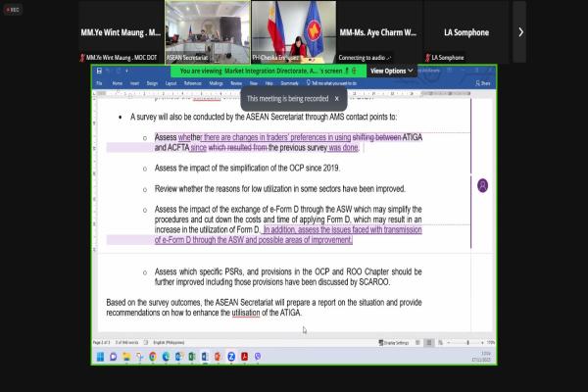This screenshot has height=392, width=588.
Task: Select the Review ribbon tab
Action: [x=236, y=83]
